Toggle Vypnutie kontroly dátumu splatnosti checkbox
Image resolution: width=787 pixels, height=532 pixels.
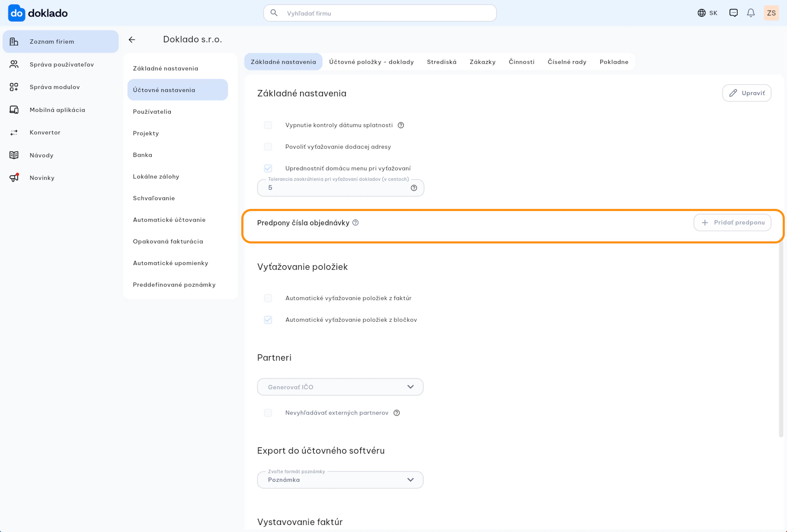pyautogui.click(x=268, y=125)
